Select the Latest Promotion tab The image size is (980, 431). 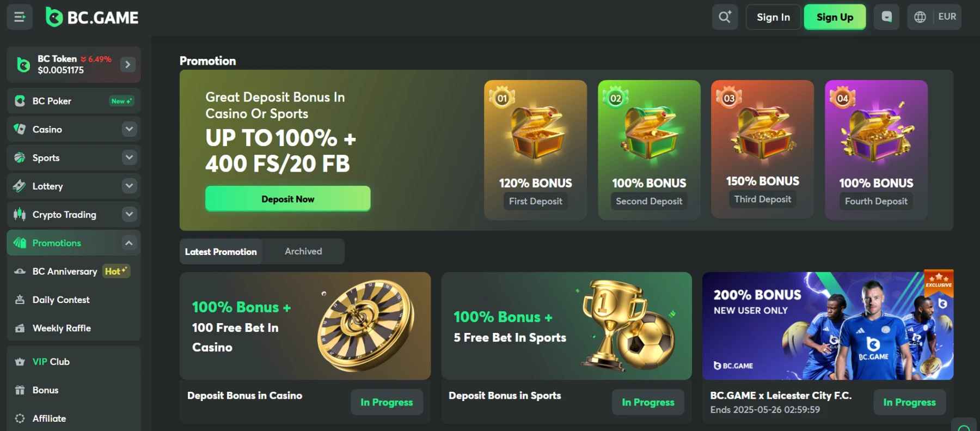click(x=220, y=251)
